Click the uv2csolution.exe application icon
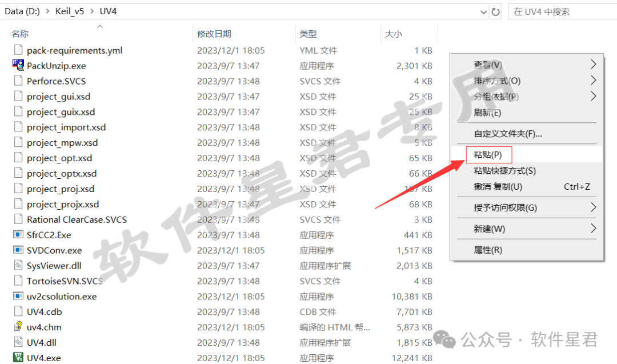Screen dimensions: 617x364 [x=18, y=296]
